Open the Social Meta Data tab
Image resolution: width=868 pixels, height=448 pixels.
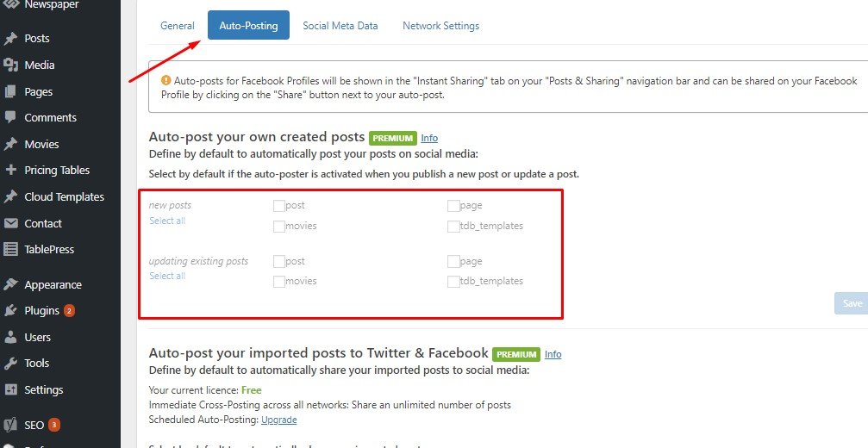340,26
